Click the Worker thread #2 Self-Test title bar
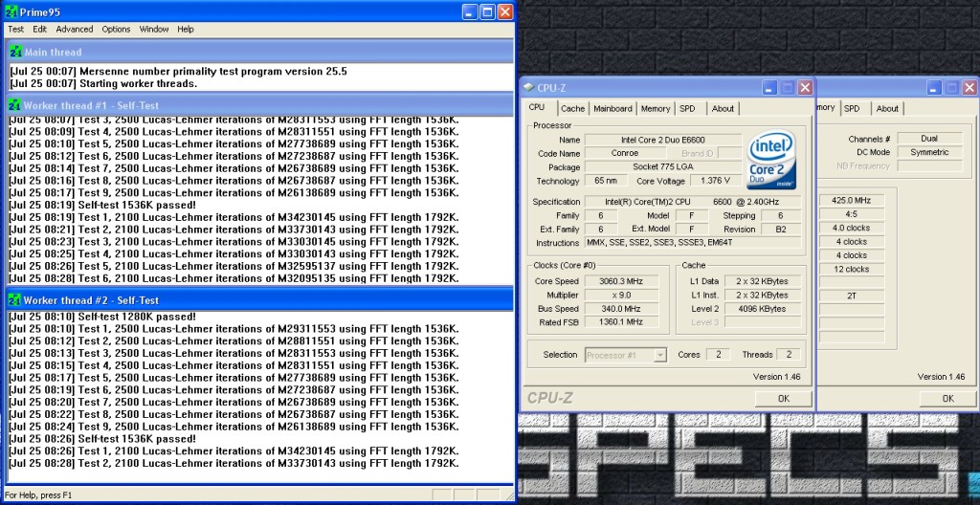The image size is (980, 505). [260, 300]
